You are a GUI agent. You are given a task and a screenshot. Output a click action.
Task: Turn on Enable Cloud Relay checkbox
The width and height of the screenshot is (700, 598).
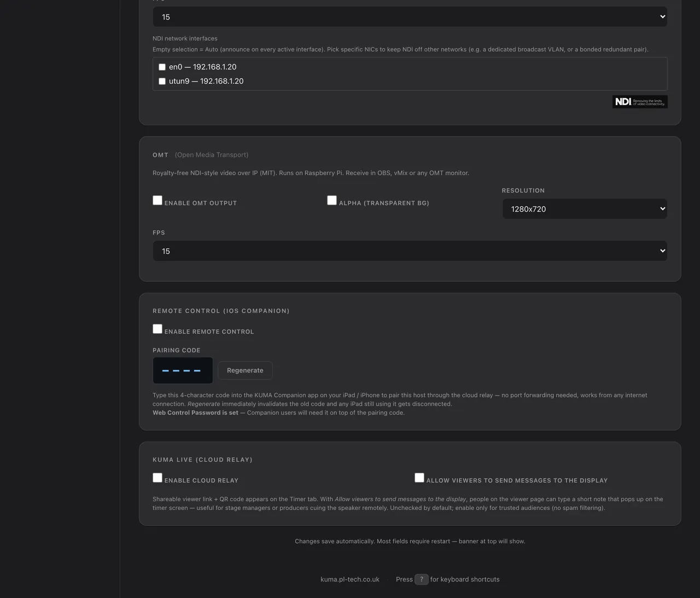157,478
